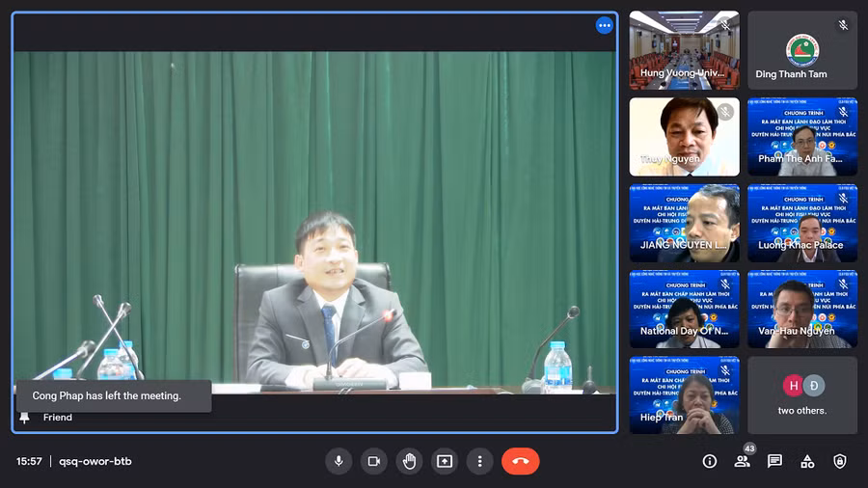Click the Thuy Nguyen video tile
Image resolution: width=868 pixels, height=488 pixels.
684,136
